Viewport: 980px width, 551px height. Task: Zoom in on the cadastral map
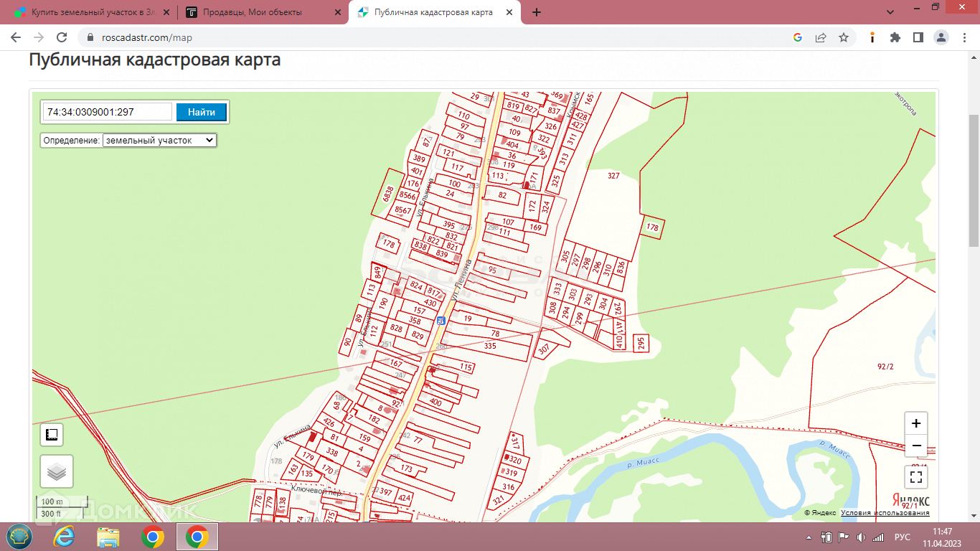tap(916, 423)
